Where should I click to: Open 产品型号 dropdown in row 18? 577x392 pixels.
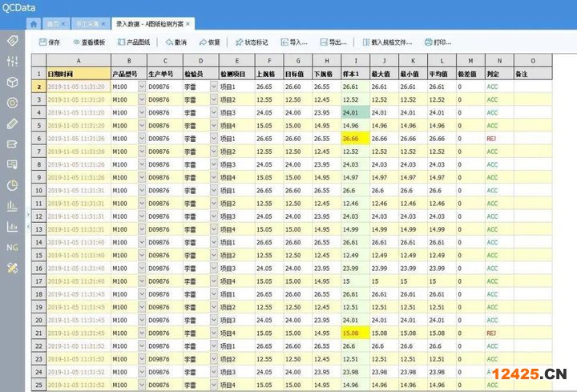(x=142, y=294)
